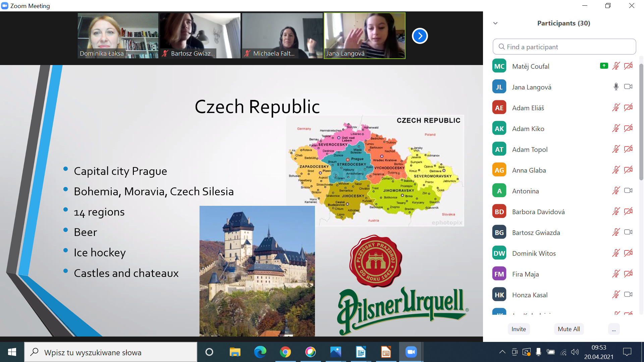This screenshot has height=362, width=644.
Task: Click Fira Maja's camera-off icon
Action: tap(628, 274)
